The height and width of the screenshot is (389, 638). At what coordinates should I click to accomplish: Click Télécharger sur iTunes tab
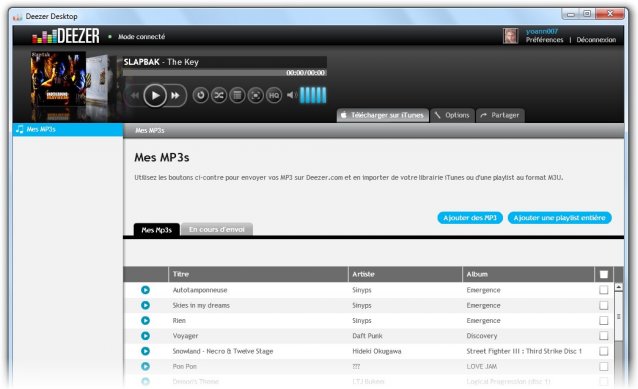click(382, 116)
